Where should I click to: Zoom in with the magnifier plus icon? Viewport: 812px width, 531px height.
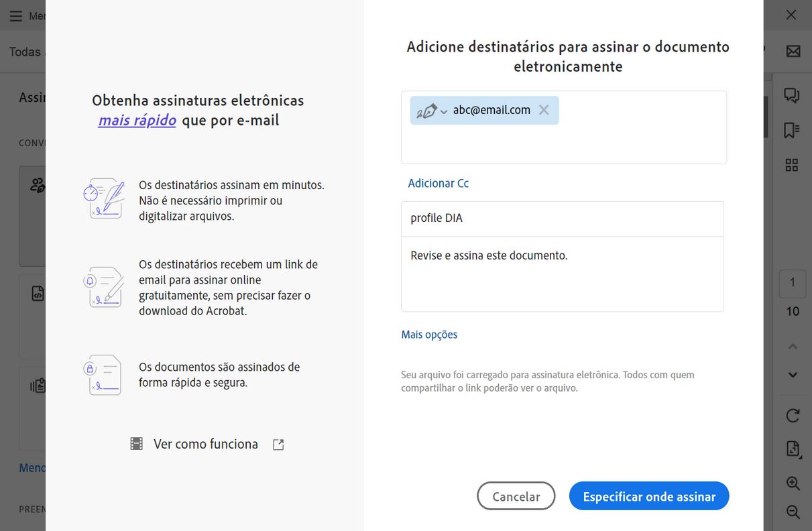pos(793,483)
